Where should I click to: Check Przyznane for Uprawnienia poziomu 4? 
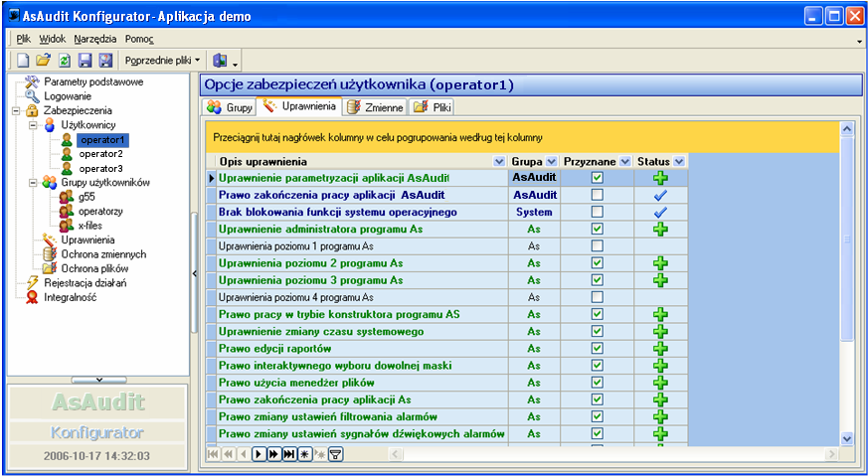(x=597, y=297)
